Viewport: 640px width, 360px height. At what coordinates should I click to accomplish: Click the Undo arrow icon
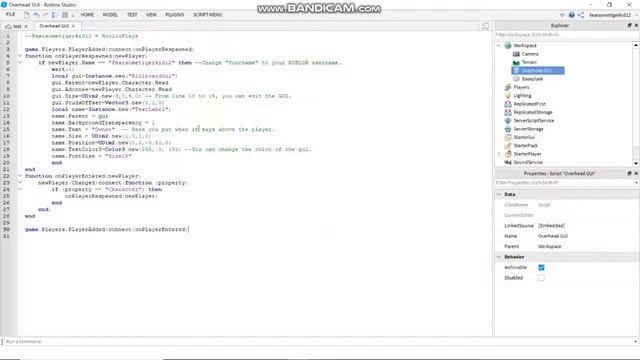click(36, 15)
